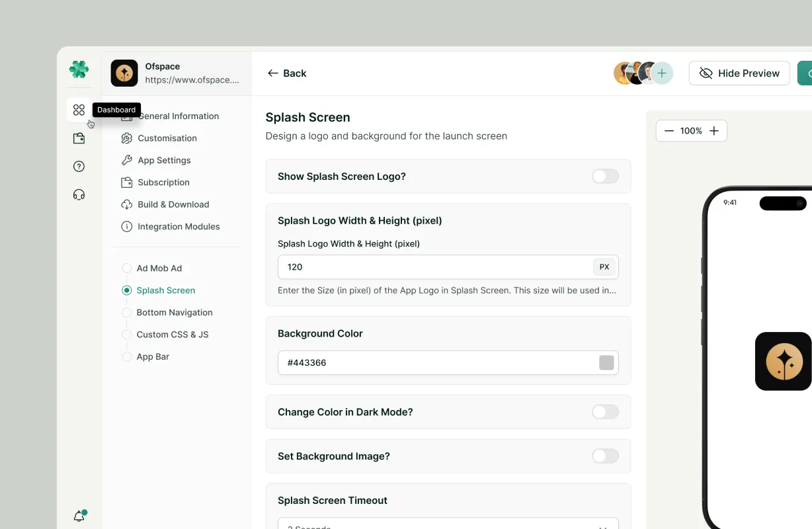
Task: Add a collaborator with the plus avatar icon
Action: tap(661, 73)
